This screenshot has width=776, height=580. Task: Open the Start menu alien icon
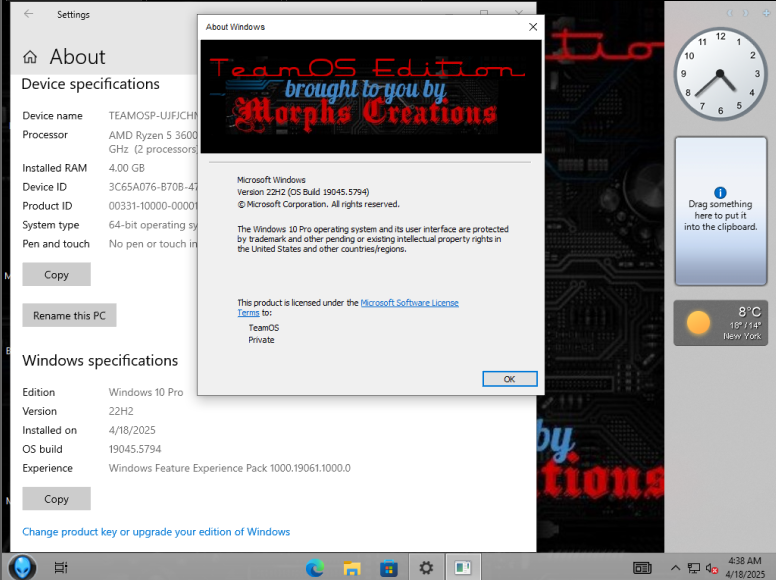(22, 567)
